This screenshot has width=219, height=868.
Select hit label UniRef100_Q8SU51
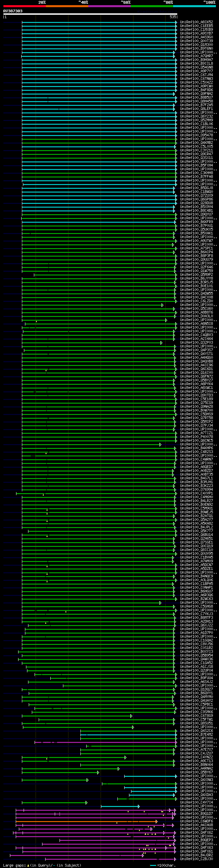click(x=196, y=723)
